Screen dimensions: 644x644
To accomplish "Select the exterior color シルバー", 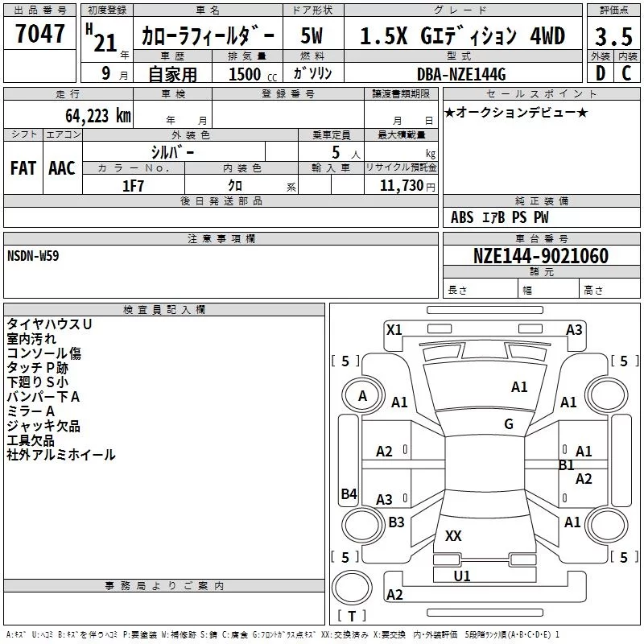I will (x=172, y=153).
